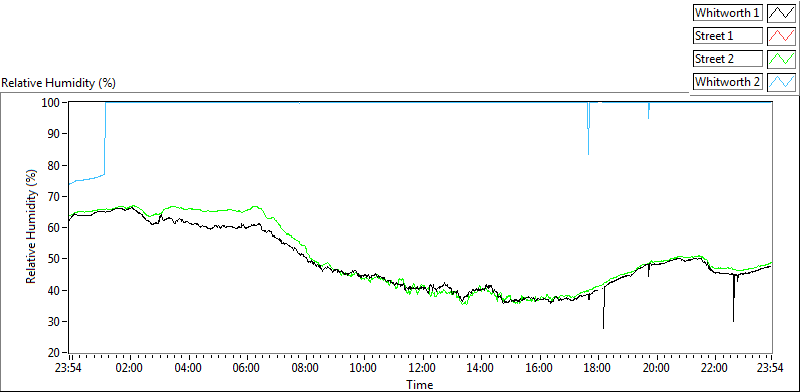Select the Whitworth 2 legend label
Viewport: 800px width, 392px height.
(728, 81)
